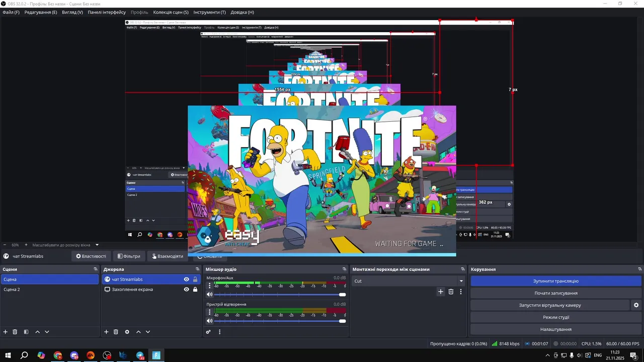
Task: Open Пристрій відтворення three-dot options menu
Action: [x=210, y=312]
